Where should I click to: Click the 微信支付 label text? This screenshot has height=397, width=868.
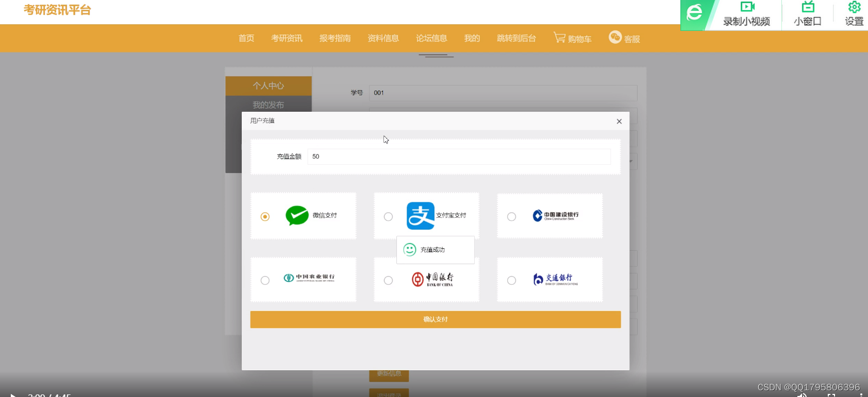click(325, 215)
